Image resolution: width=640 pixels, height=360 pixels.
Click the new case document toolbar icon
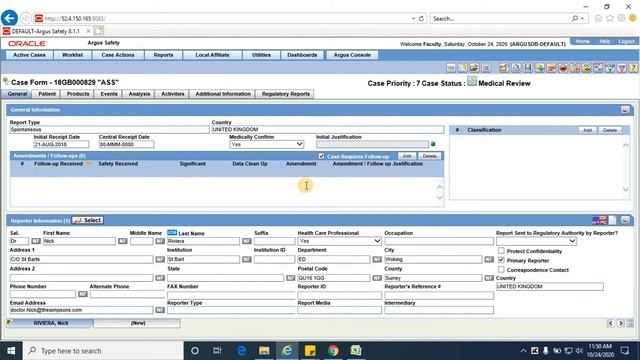463,68
